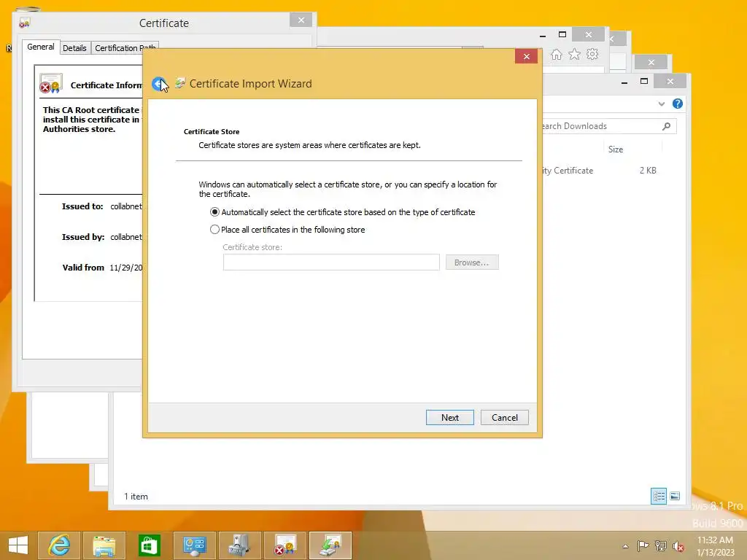
Task: Open network tray icon
Action: coord(661,545)
